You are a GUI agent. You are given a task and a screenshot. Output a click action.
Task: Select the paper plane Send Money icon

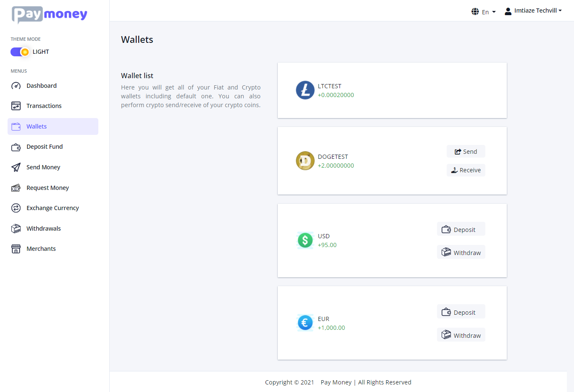coord(16,167)
